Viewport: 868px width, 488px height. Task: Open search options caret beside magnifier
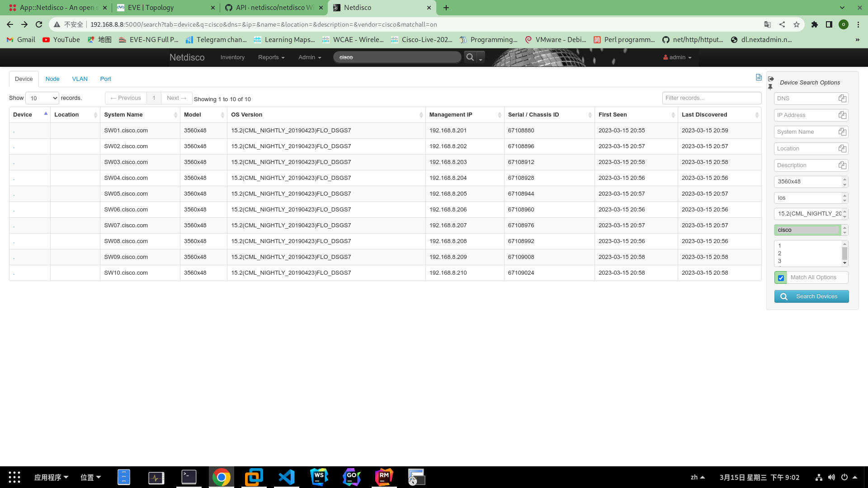(x=481, y=58)
